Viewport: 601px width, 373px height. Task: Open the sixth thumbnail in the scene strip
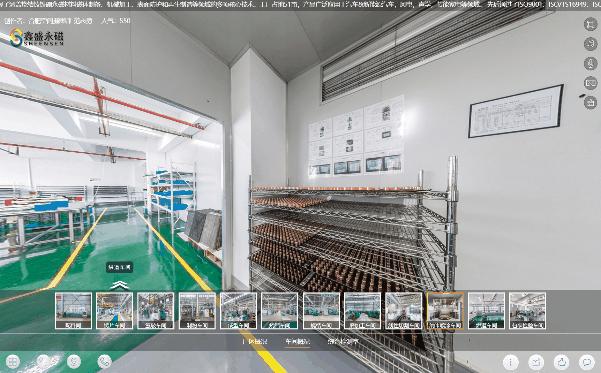click(x=279, y=311)
